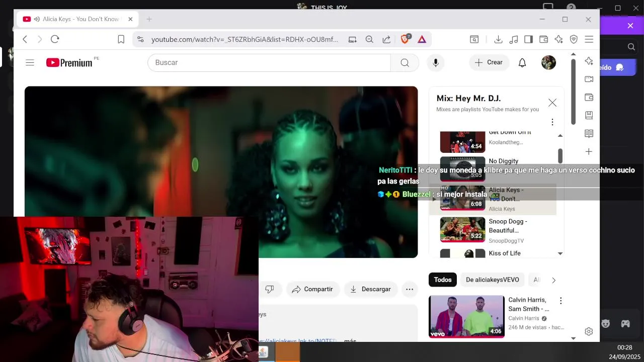Go to the YouTube Premium home logo
Viewport: 644px width, 362px height.
point(69,62)
